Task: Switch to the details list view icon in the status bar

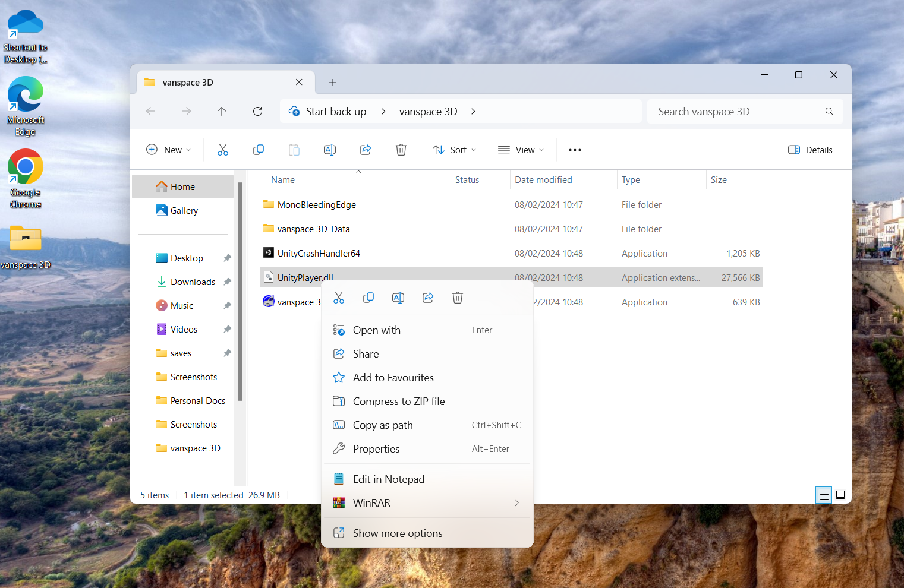Action: point(824,495)
